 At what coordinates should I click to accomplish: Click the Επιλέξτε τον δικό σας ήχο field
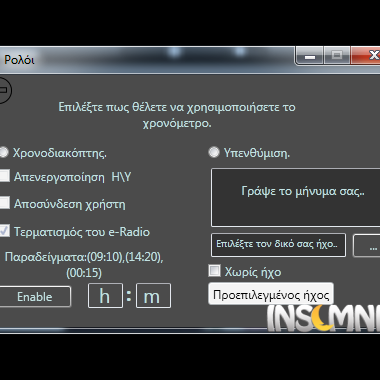tap(278, 245)
